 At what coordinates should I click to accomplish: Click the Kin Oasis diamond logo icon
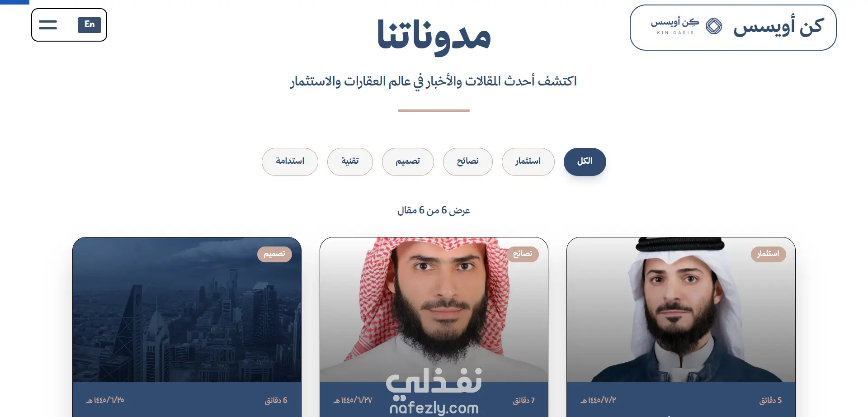click(x=714, y=26)
